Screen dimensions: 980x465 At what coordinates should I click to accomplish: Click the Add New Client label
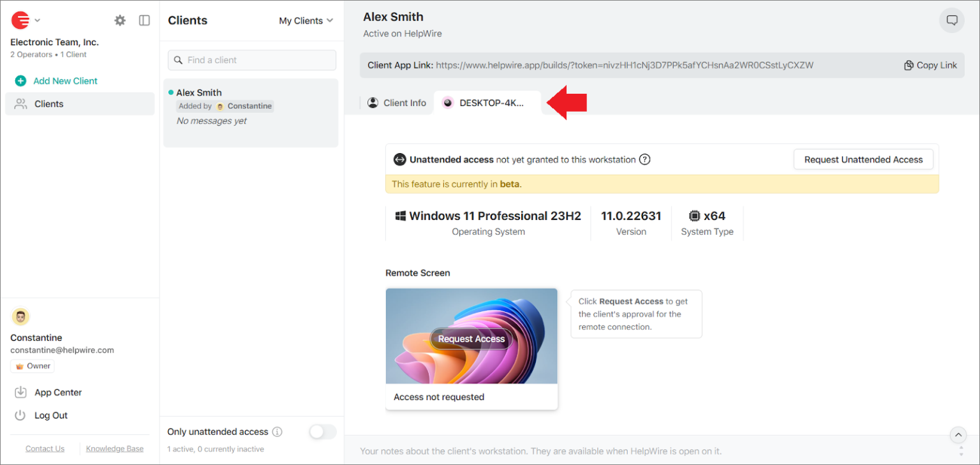tap(66, 81)
